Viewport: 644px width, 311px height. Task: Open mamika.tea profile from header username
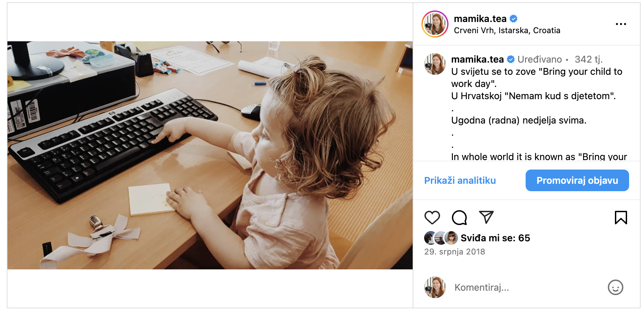[x=480, y=19]
